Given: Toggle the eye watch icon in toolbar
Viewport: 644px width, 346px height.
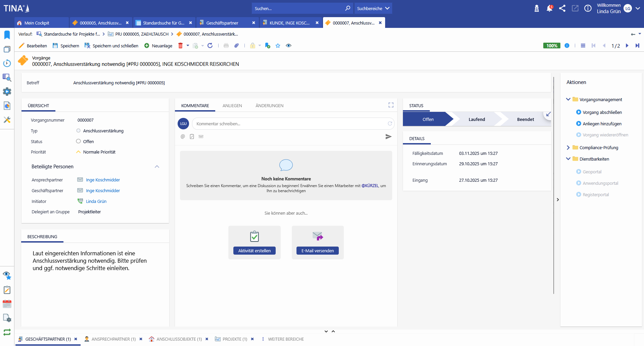Looking at the screenshot, I should click(x=288, y=46).
